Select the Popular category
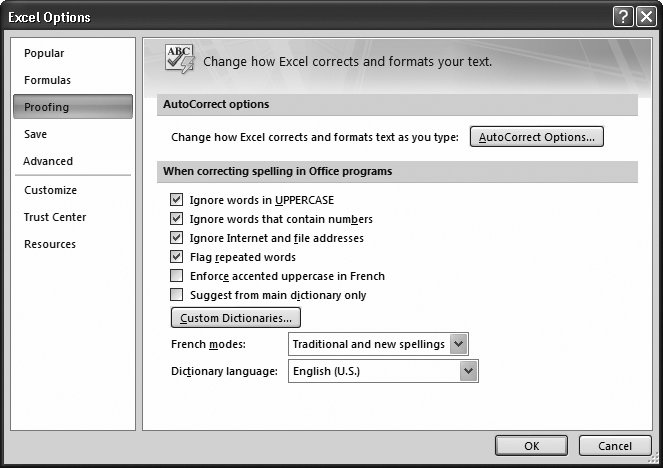 tap(44, 53)
